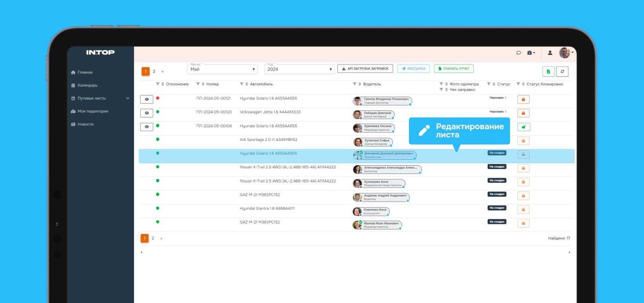644x303 pixels.
Task: Click the green export file icon button
Action: [548, 71]
